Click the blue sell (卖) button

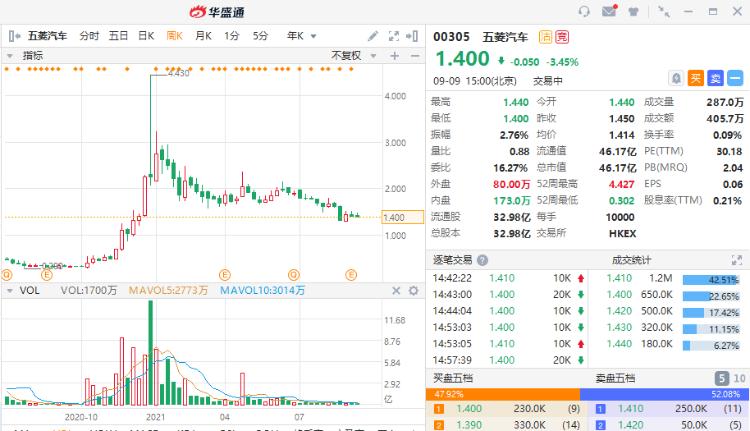(715, 78)
